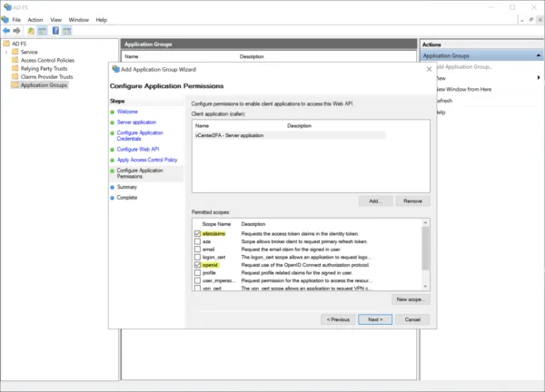
Task: Click Scope Name column header
Action: [216, 224]
